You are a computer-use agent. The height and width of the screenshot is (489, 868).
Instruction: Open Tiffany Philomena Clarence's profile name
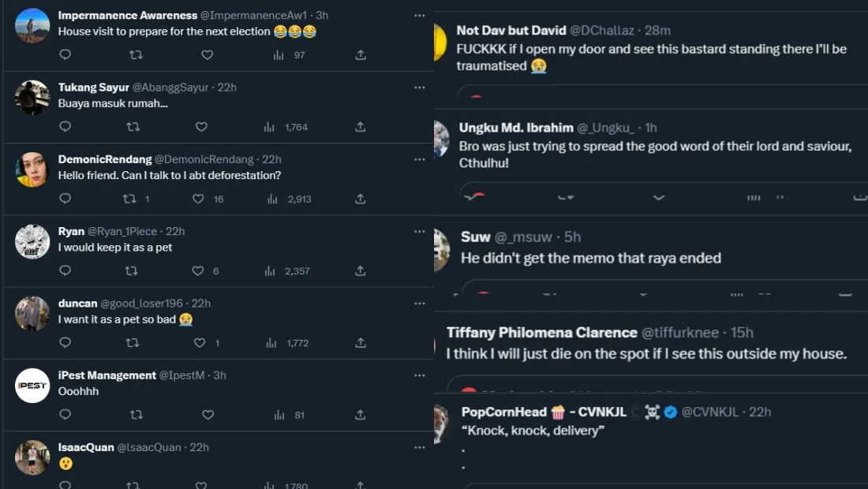pos(541,333)
